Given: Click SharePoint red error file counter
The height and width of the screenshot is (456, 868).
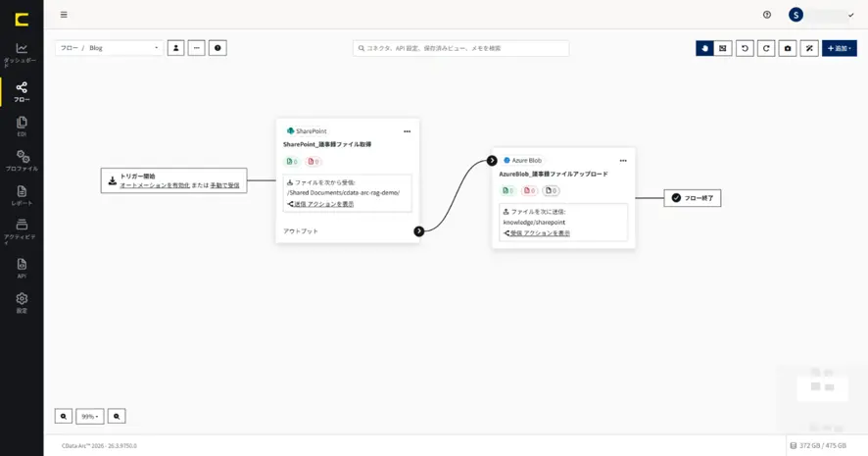Looking at the screenshot, I should pyautogui.click(x=313, y=161).
